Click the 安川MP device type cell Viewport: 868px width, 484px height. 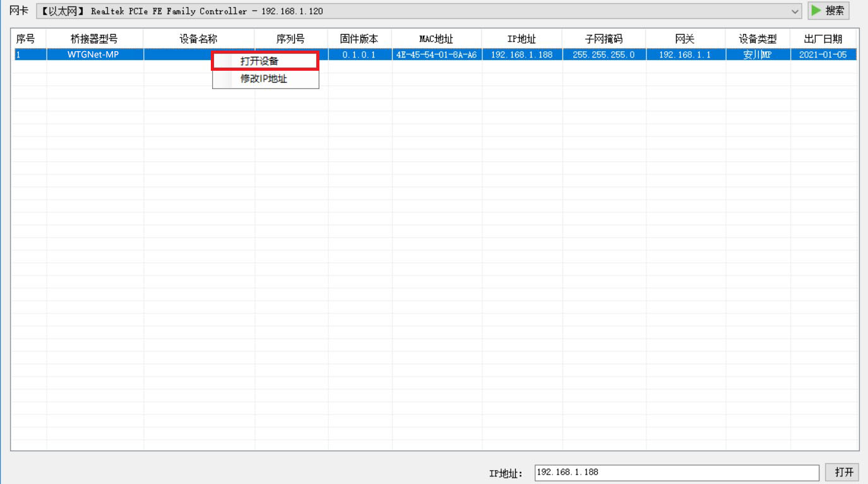pos(758,54)
